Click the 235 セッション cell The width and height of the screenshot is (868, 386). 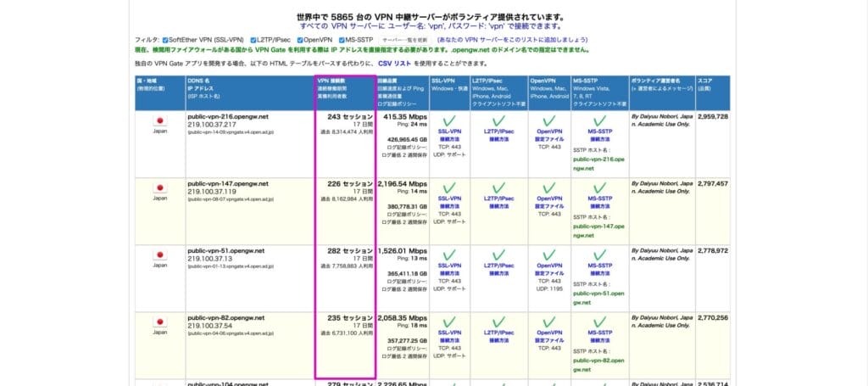(350, 318)
